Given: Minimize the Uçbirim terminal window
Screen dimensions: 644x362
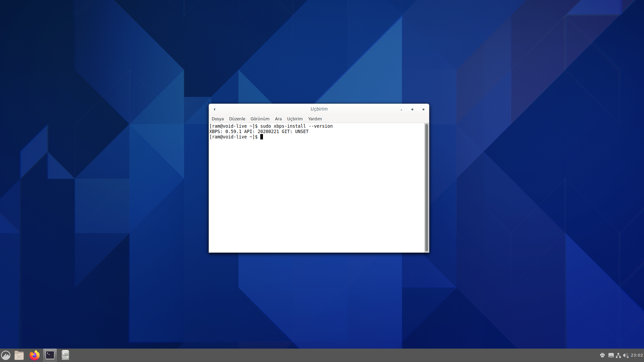Looking at the screenshot, I should click(x=401, y=109).
